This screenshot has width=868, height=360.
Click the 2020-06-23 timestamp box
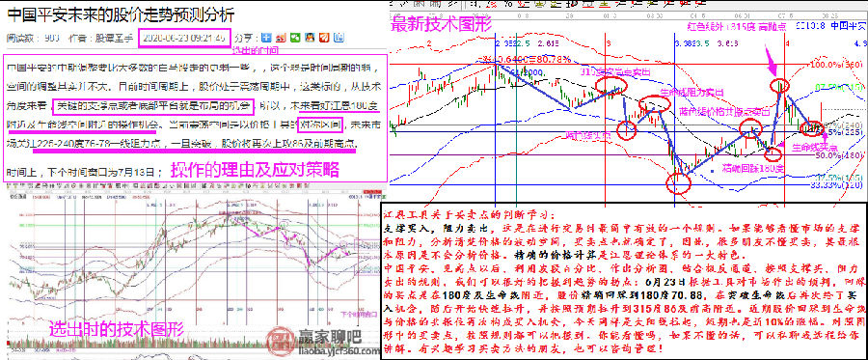point(184,38)
